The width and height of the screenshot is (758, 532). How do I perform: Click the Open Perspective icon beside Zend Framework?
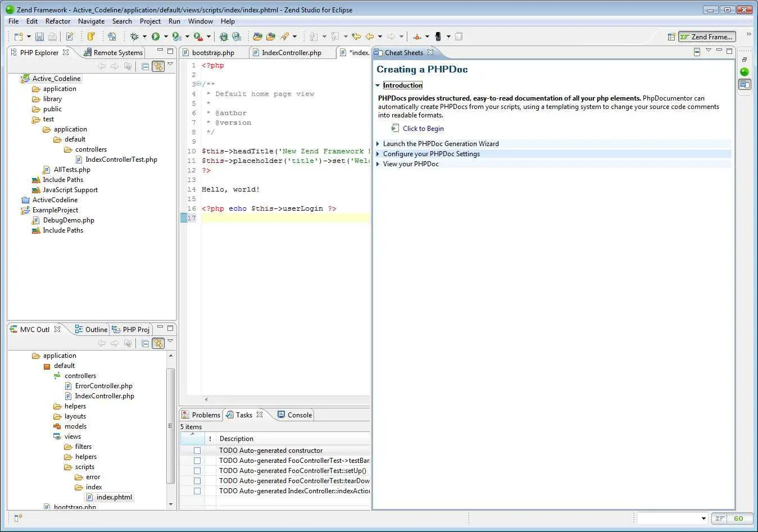(671, 37)
